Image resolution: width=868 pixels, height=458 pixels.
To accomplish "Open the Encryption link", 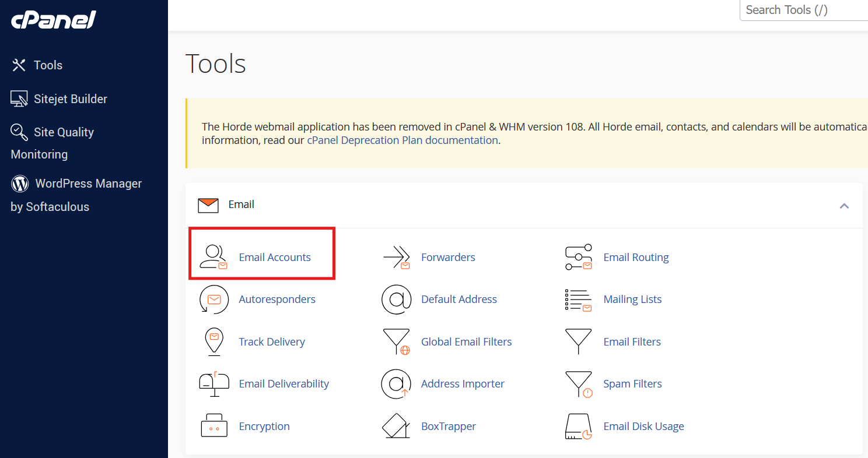I will click(x=264, y=426).
